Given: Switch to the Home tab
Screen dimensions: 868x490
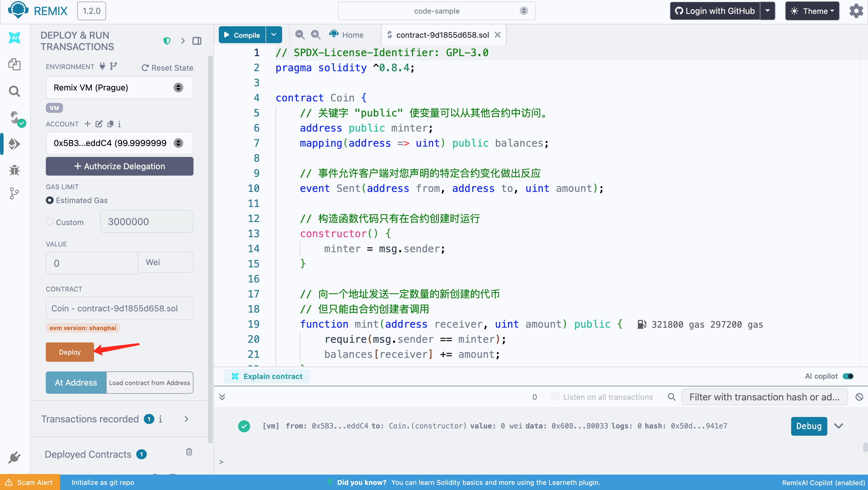Looking at the screenshot, I should point(347,35).
